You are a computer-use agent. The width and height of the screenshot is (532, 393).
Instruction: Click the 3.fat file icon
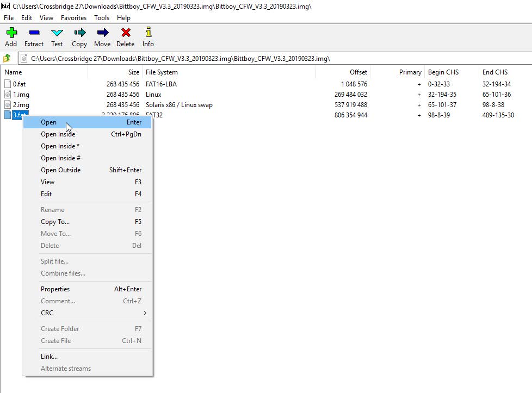click(8, 115)
